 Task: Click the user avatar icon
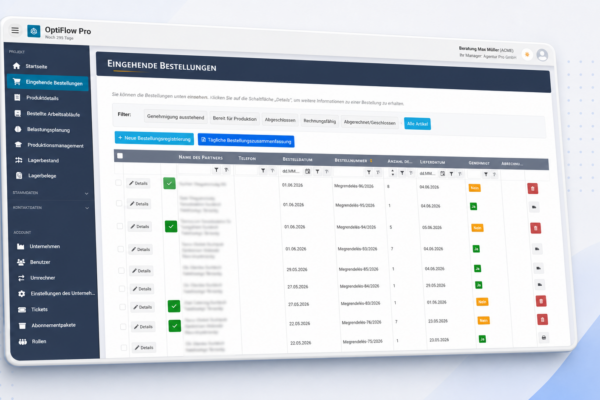tap(542, 55)
